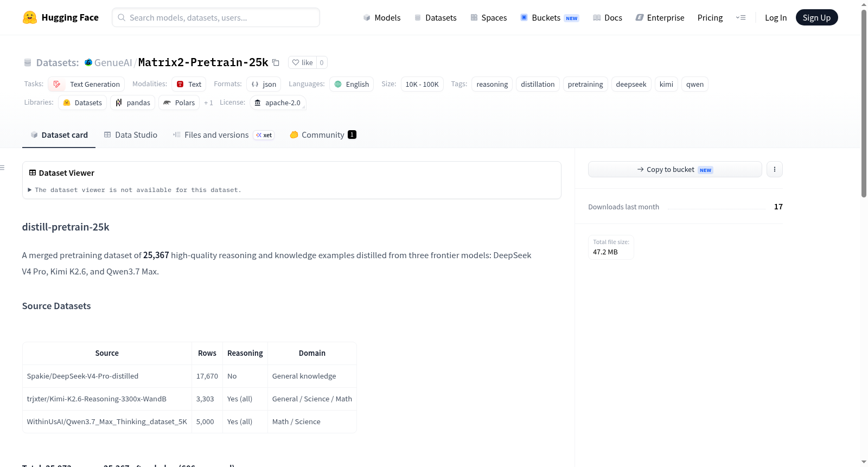Viewport: 868px width, 467px height.
Task: Filter by the distillation tag
Action: coord(538,84)
